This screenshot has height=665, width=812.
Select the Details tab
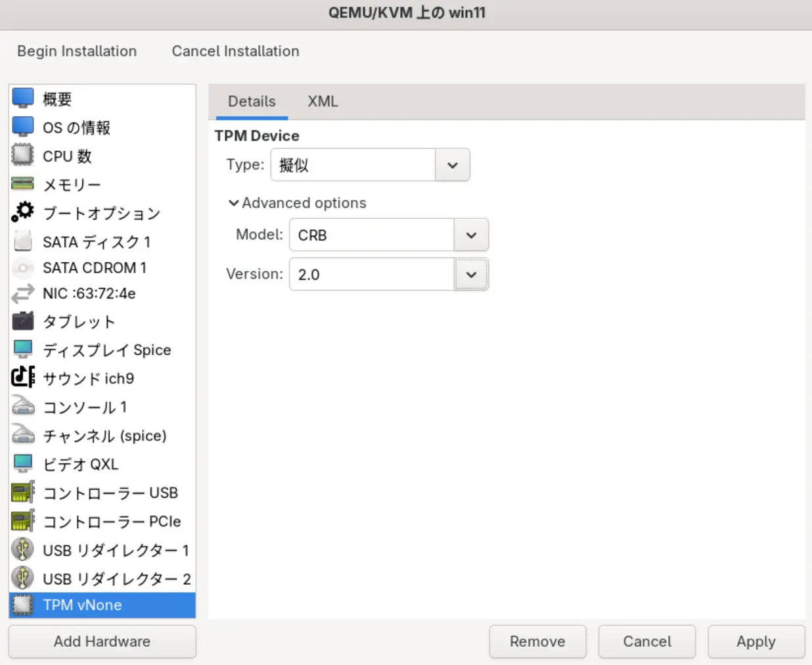pyautogui.click(x=252, y=101)
